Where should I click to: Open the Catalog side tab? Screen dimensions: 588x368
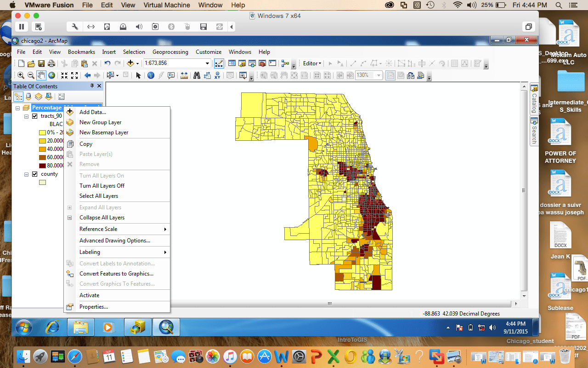coord(534,99)
